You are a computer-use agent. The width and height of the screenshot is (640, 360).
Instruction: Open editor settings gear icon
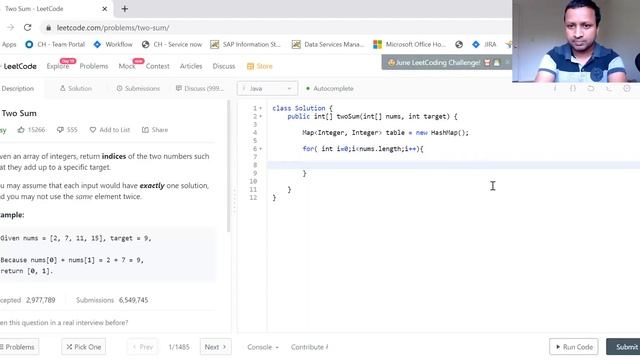click(x=627, y=88)
